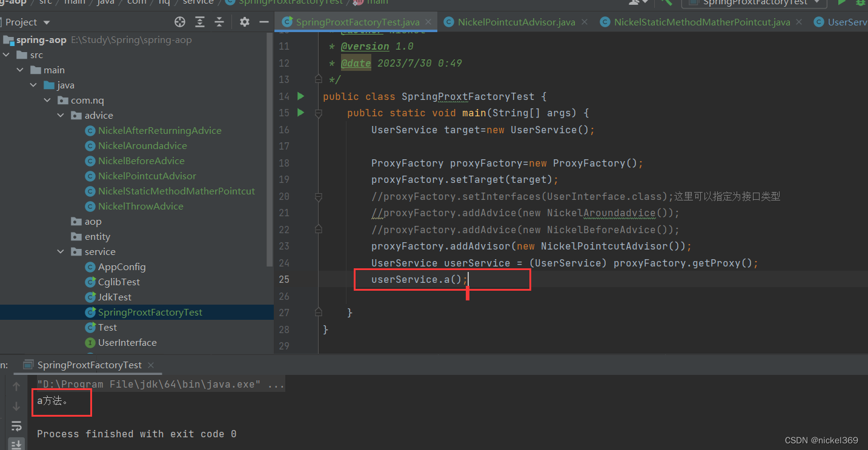Open Test class in the service package

(107, 327)
